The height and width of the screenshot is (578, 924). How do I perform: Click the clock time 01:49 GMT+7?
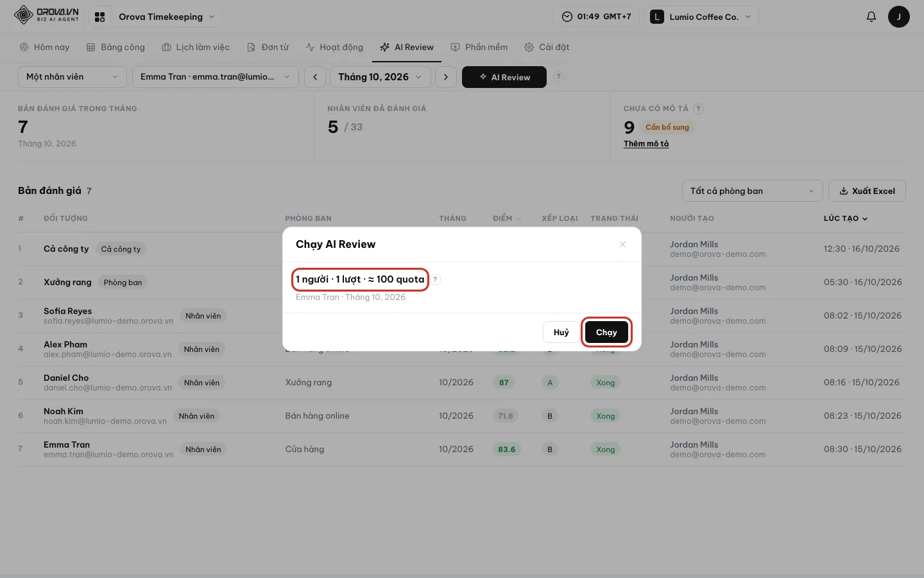(597, 17)
